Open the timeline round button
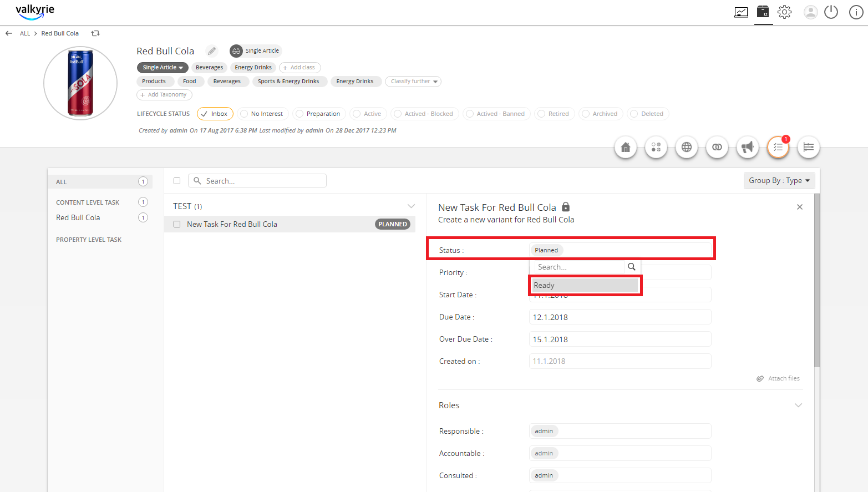The height and width of the screenshot is (492, 868). (809, 147)
